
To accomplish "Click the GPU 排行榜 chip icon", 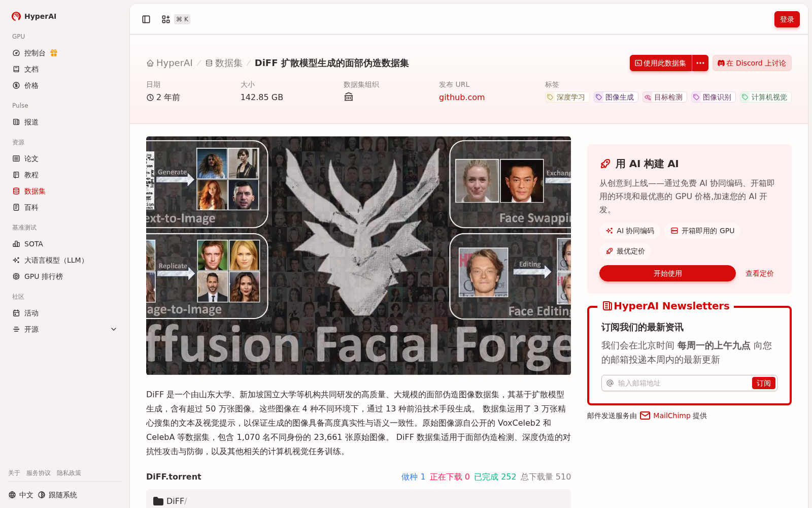I will tap(16, 276).
